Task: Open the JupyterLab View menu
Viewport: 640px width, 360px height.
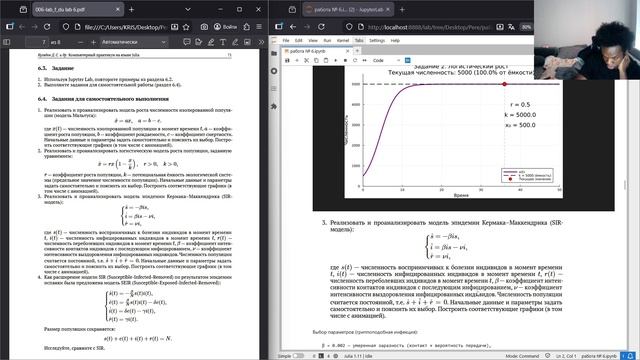Action: (313, 40)
